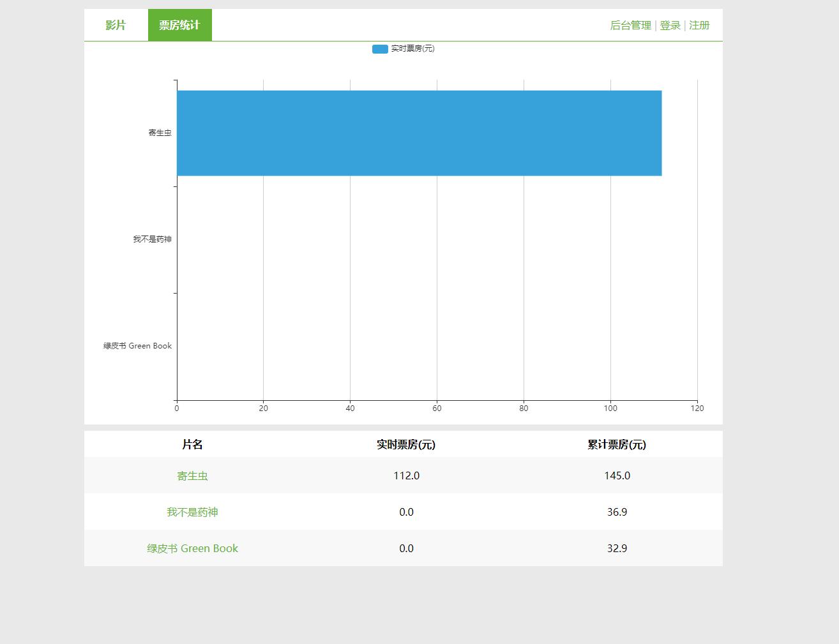The width and height of the screenshot is (839, 644).
Task: Click the 我不是药神 axis label on chart
Action: pos(152,239)
